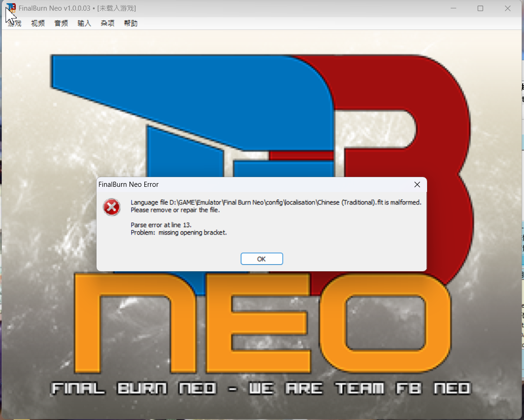
Task: Click the FinalBurn Neo v1.0.0.03 window title
Action: tap(77, 8)
